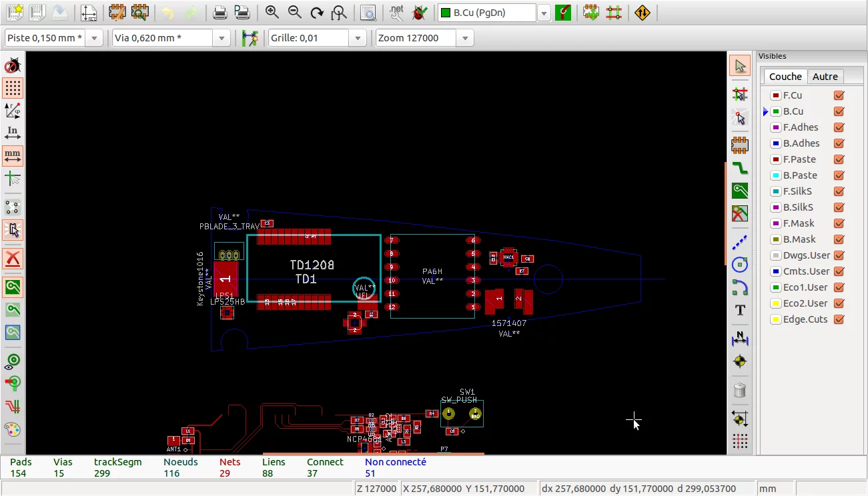Select the F.Mask layer name

pos(799,223)
